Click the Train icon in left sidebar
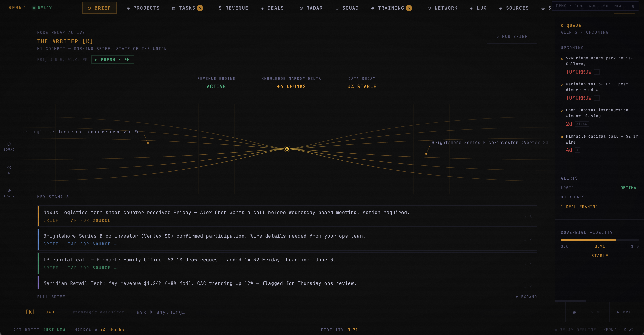644x335 pixels. [x=9, y=193]
